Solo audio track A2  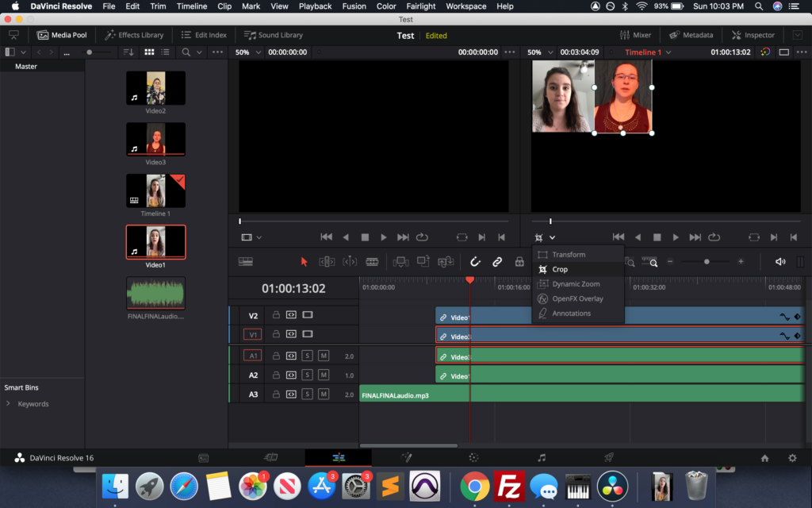point(307,375)
